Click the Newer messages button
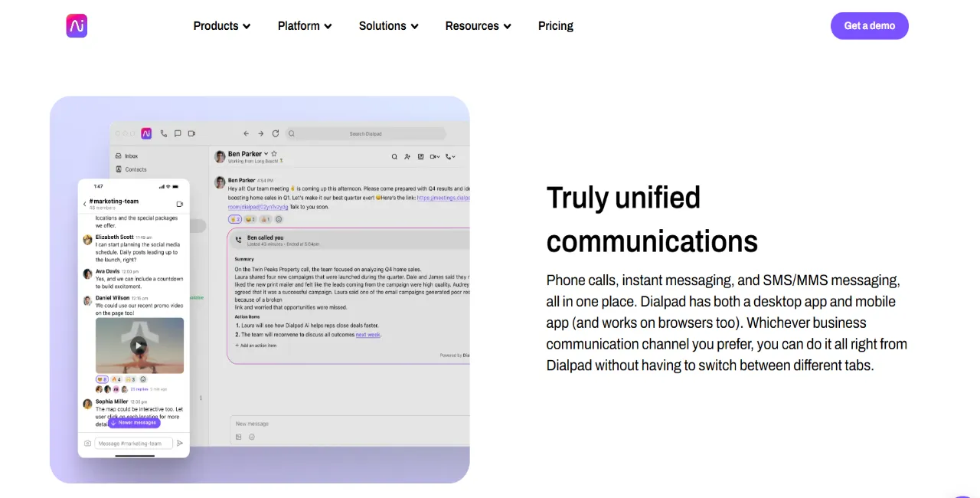This screenshot has width=980, height=498. point(134,422)
